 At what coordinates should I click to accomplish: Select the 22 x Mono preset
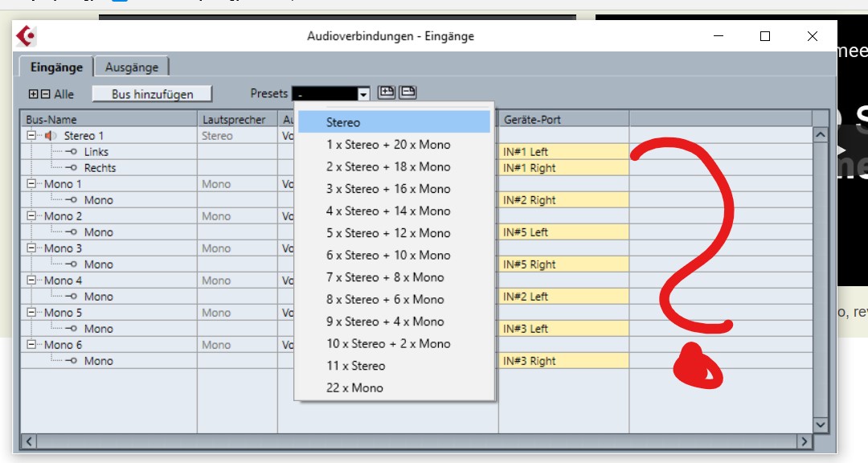point(354,387)
